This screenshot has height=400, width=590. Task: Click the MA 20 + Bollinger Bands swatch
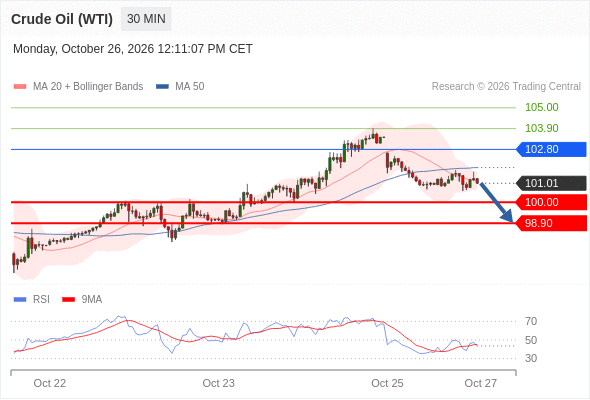point(20,87)
